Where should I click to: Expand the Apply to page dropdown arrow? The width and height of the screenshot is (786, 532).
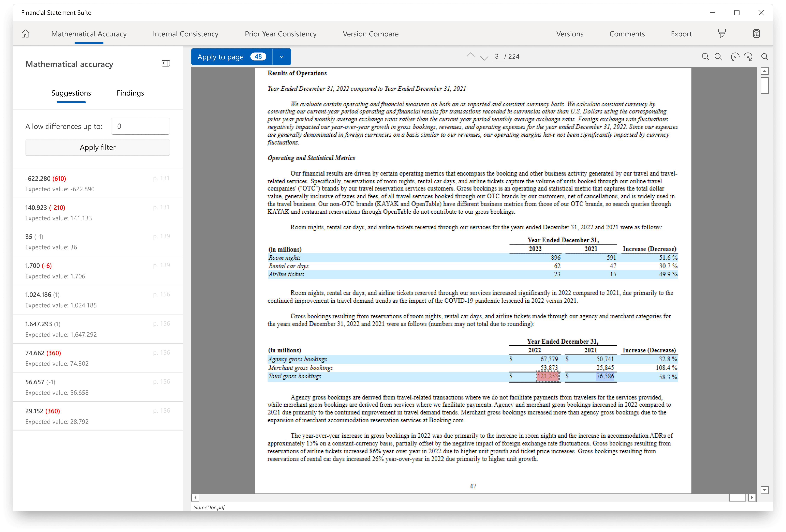tap(281, 57)
